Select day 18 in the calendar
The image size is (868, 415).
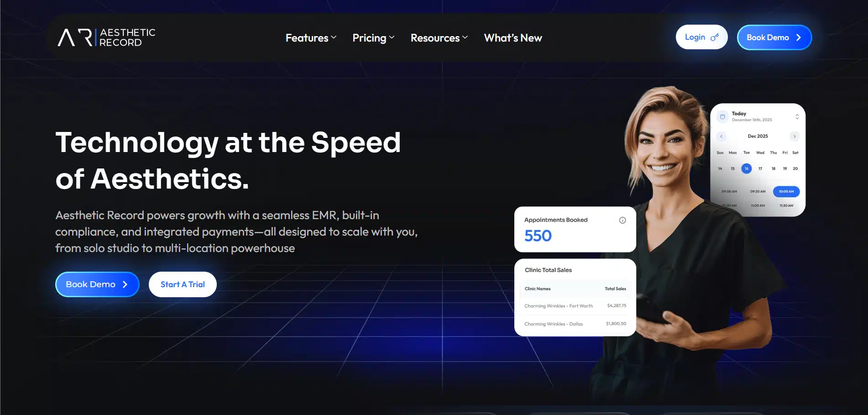click(x=774, y=168)
